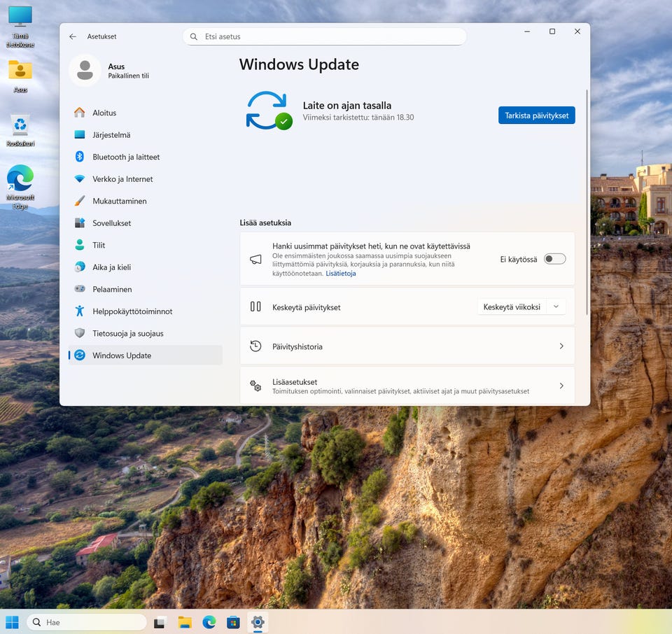Click the Sovellukset apps icon
The width and height of the screenshot is (672, 634).
click(79, 223)
